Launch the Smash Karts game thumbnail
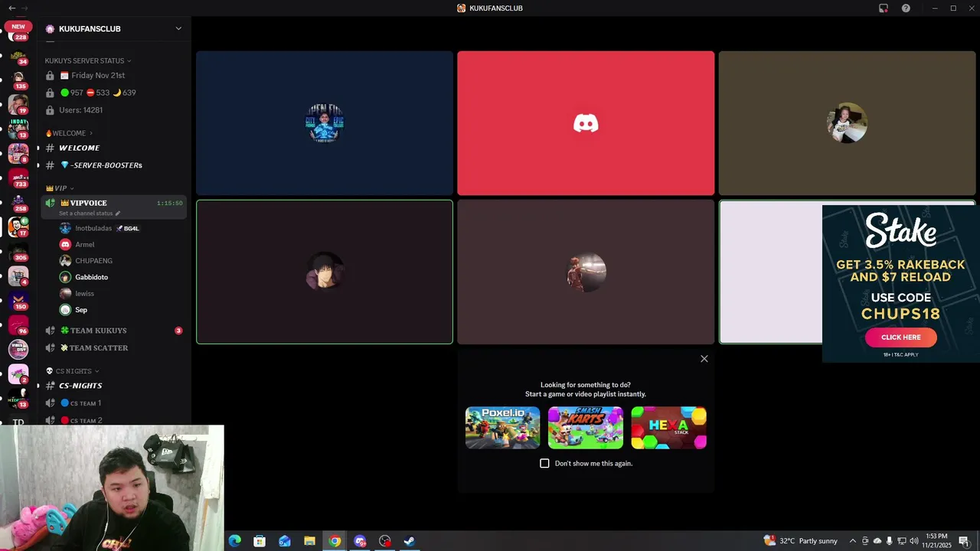This screenshot has height=551, width=980. (x=586, y=428)
